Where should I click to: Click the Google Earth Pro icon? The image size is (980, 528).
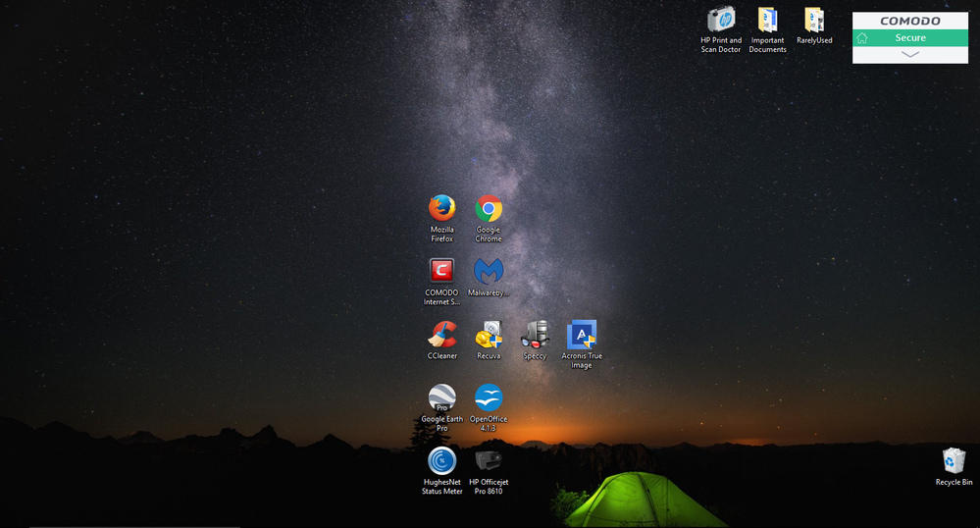[441, 397]
